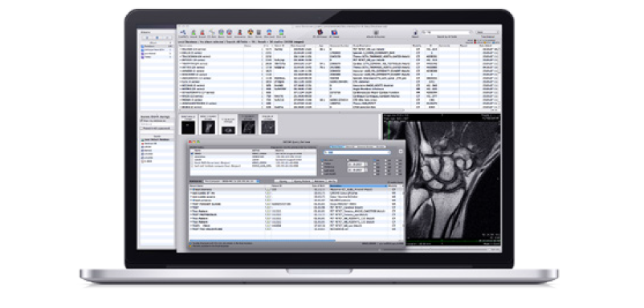Select the Database album in the sidebar
This screenshot has width=644, height=308.
point(156,47)
